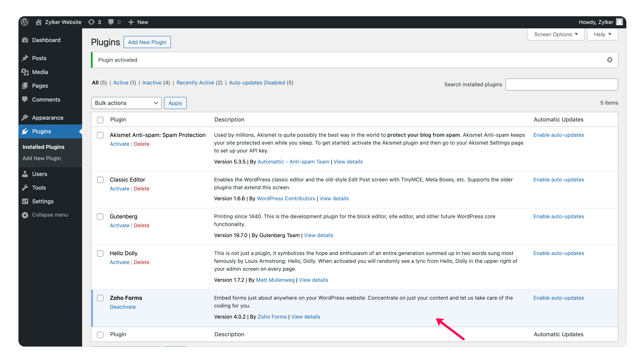Tick the Zoho Forms plugin checkbox
The width and height of the screenshot is (644, 362).
pos(100,298)
